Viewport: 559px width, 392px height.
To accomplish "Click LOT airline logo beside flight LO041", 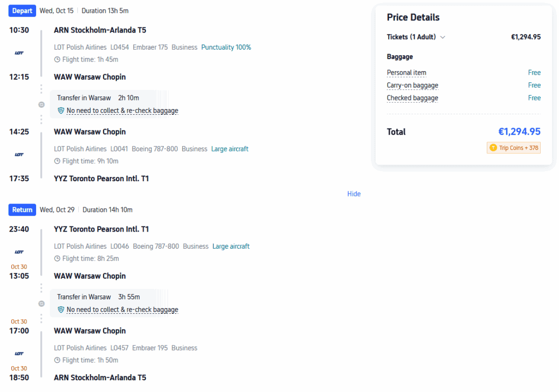I will pos(19,155).
